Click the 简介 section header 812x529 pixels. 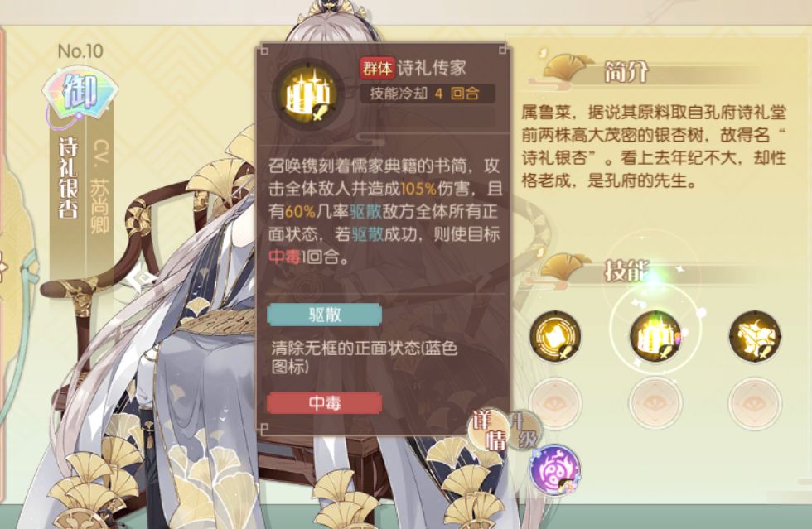(x=626, y=72)
